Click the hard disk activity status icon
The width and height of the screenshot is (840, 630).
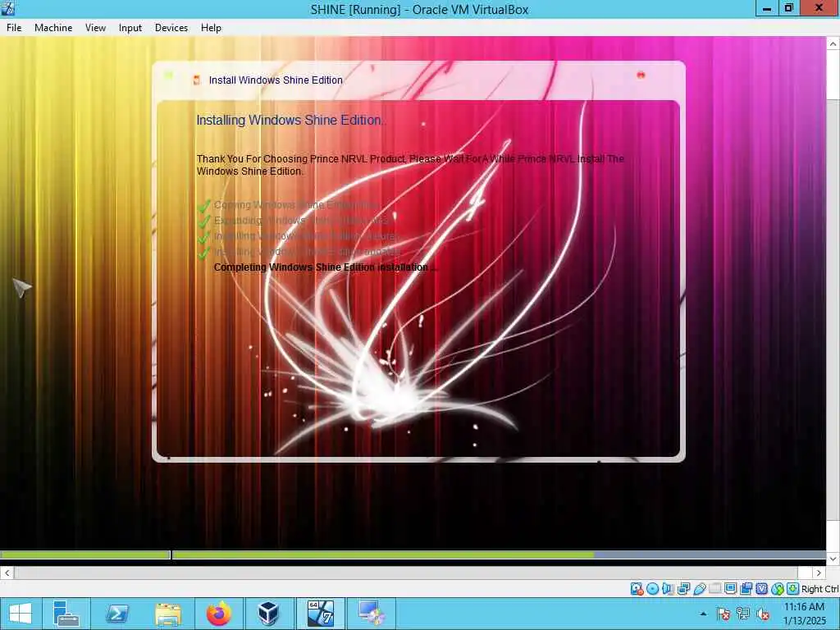[637, 589]
